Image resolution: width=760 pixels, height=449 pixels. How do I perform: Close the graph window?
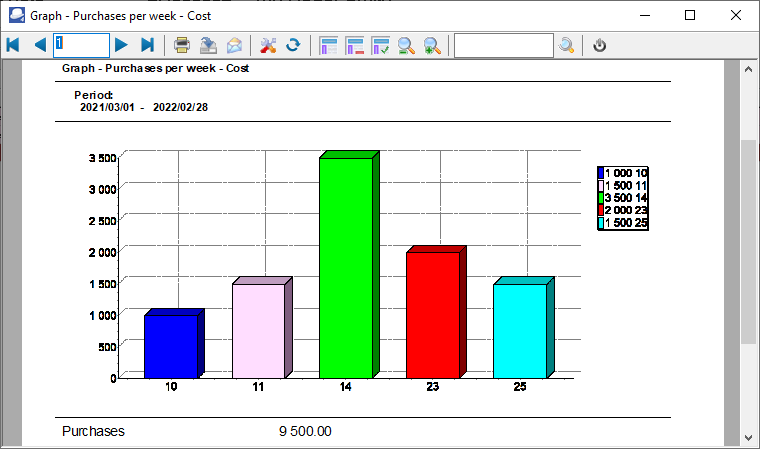(736, 15)
